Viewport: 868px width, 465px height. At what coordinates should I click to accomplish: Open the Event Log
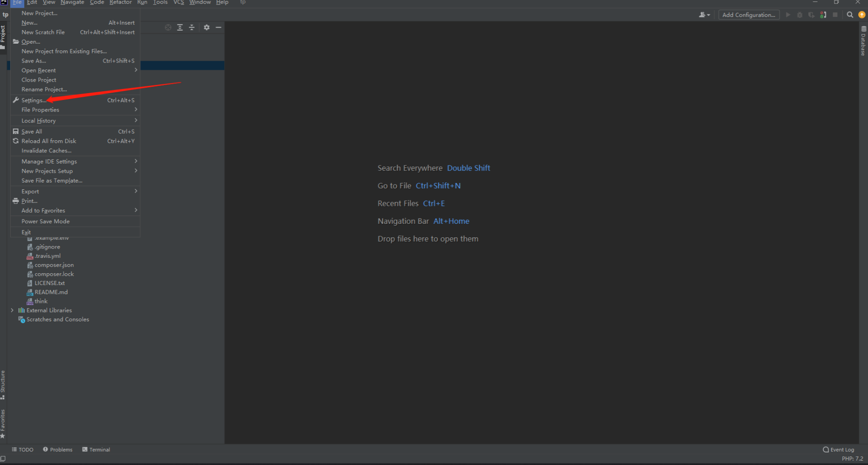pos(838,449)
